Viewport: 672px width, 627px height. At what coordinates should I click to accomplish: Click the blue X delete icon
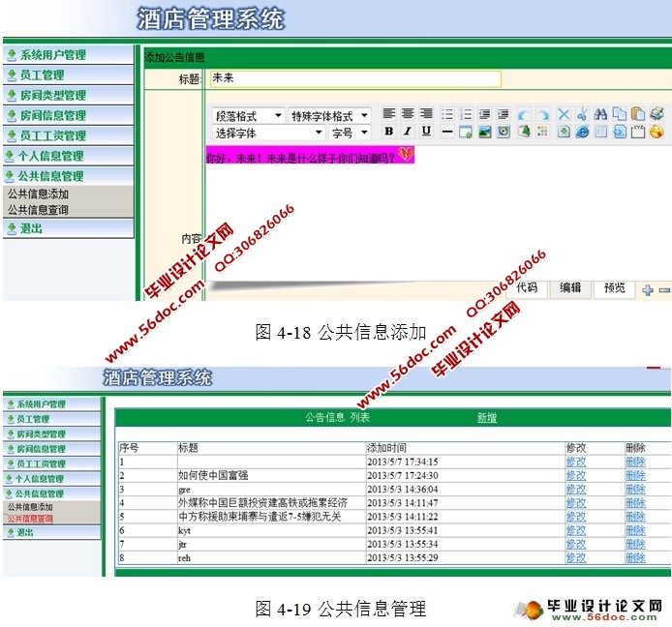click(564, 114)
